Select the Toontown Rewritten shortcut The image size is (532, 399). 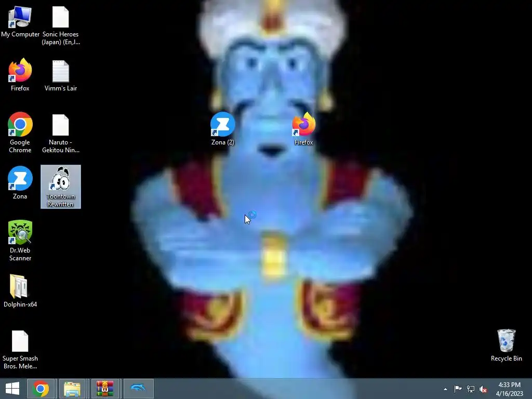[x=61, y=187]
